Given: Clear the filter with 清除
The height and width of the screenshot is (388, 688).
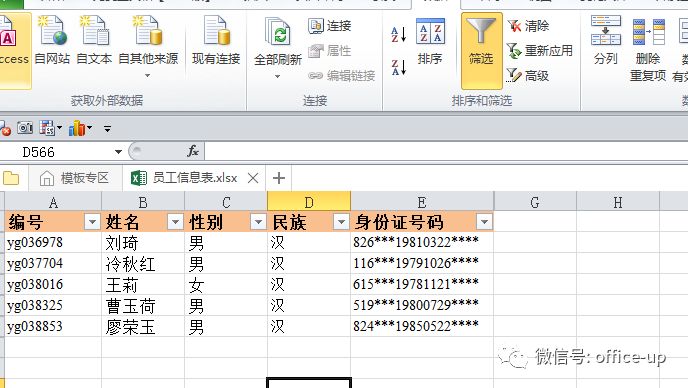Looking at the screenshot, I should [528, 26].
